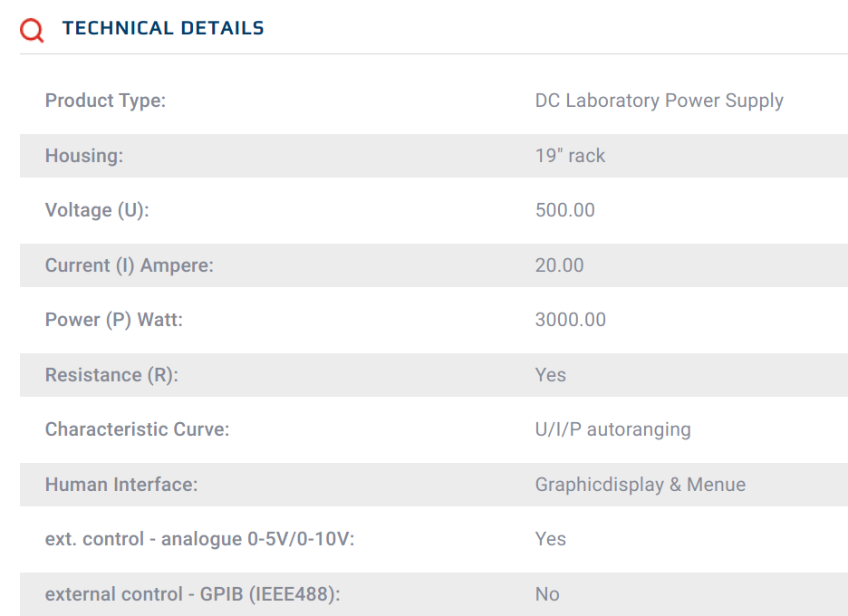The width and height of the screenshot is (848, 616).
Task: Select the Yes value for Resistance
Action: click(551, 375)
